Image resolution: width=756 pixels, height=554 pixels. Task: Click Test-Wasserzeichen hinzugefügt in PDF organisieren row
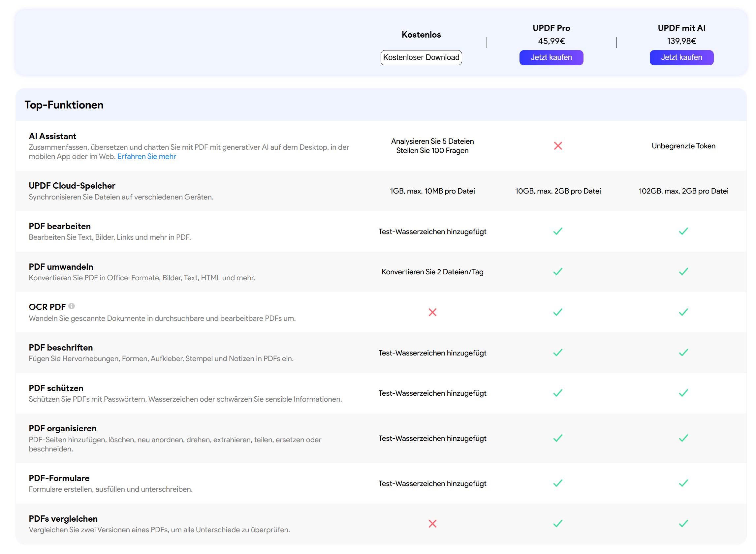click(x=432, y=438)
